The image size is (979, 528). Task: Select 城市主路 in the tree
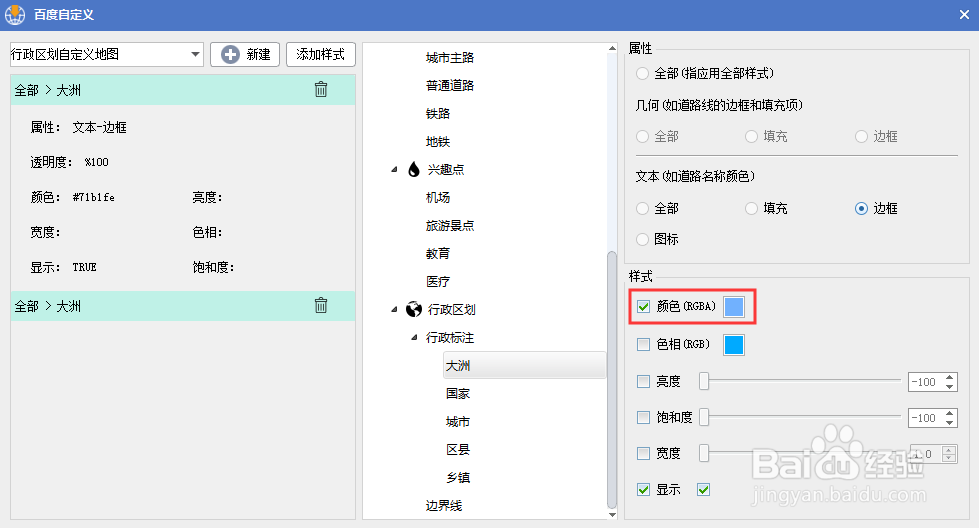[450, 57]
